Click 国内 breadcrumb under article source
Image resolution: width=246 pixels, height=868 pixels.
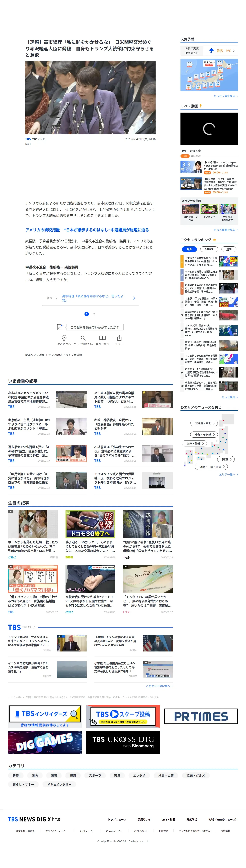tap(28, 144)
